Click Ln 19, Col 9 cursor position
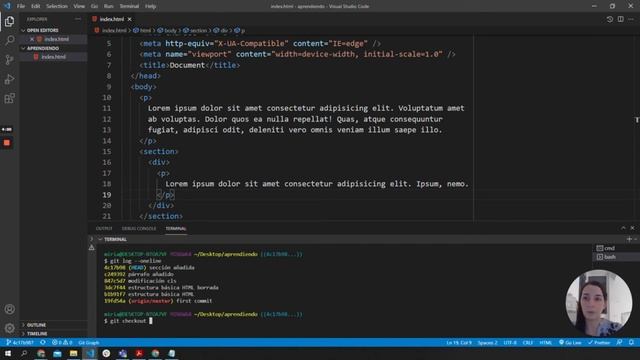This screenshot has height=360, width=640. (459, 342)
